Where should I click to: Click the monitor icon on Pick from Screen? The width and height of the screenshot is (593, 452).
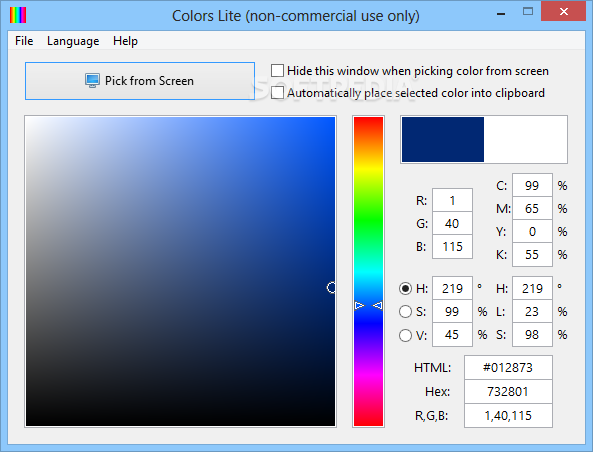(92, 81)
